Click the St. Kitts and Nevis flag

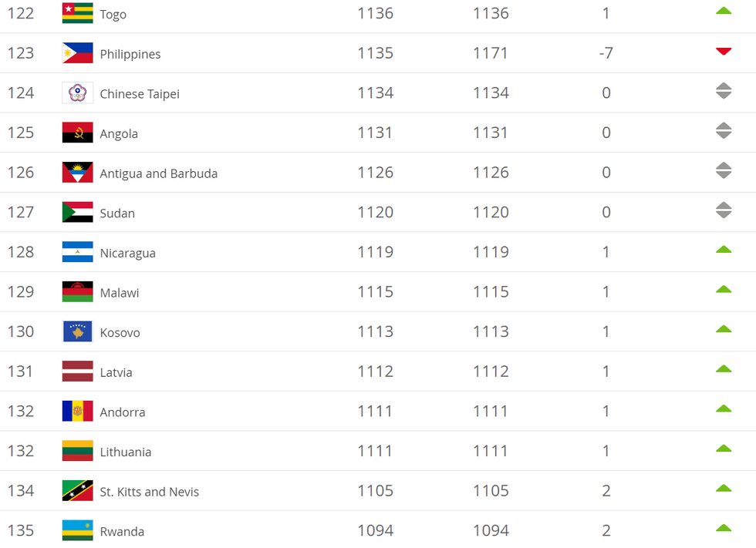coord(77,491)
